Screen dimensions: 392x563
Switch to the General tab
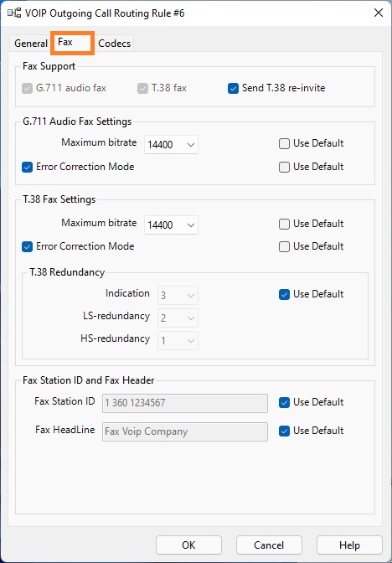pyautogui.click(x=30, y=44)
